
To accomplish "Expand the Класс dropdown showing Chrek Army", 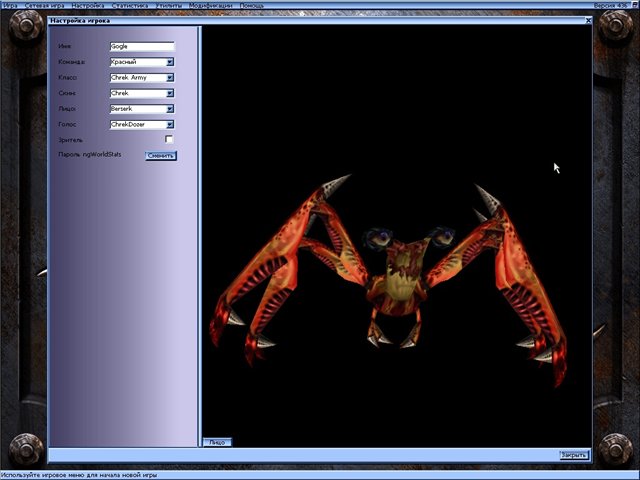I will (170, 77).
